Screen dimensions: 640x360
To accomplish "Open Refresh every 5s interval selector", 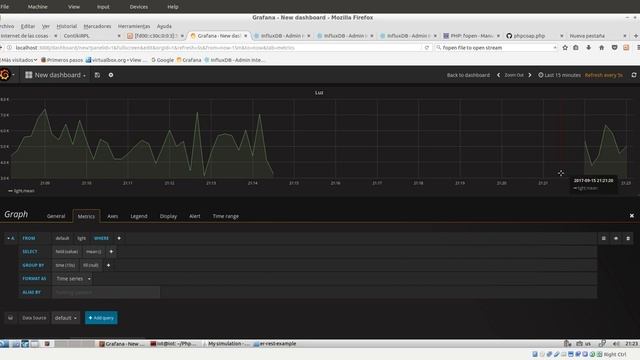I will [x=604, y=75].
